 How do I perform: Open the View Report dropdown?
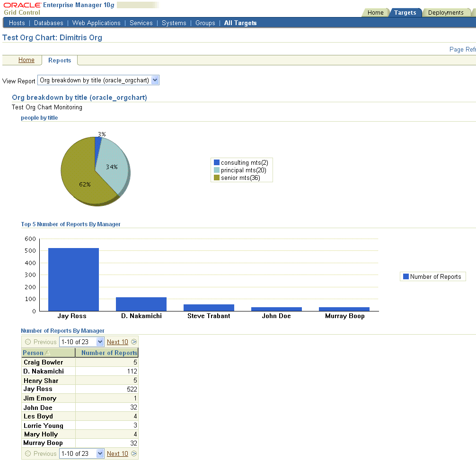(155, 80)
